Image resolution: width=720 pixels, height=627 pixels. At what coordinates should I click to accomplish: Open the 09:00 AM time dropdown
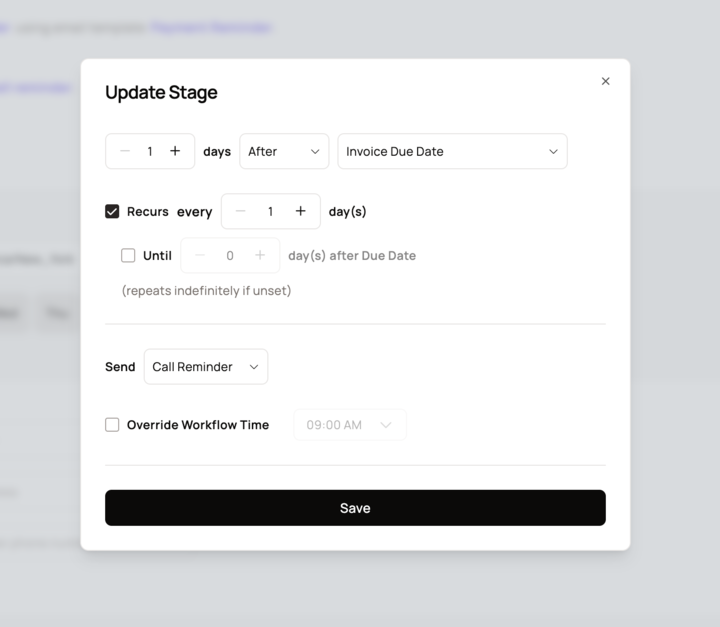pyautogui.click(x=350, y=424)
